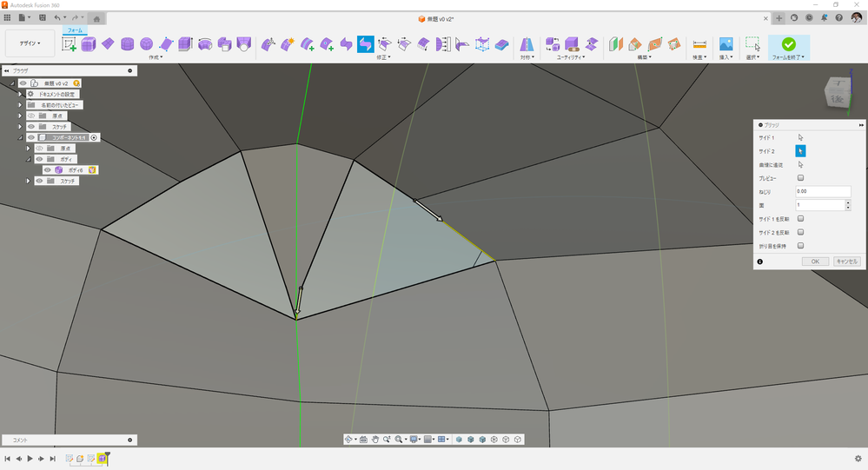Open the 作成 dropdown menu
This screenshot has width=868, height=470.
click(x=156, y=57)
